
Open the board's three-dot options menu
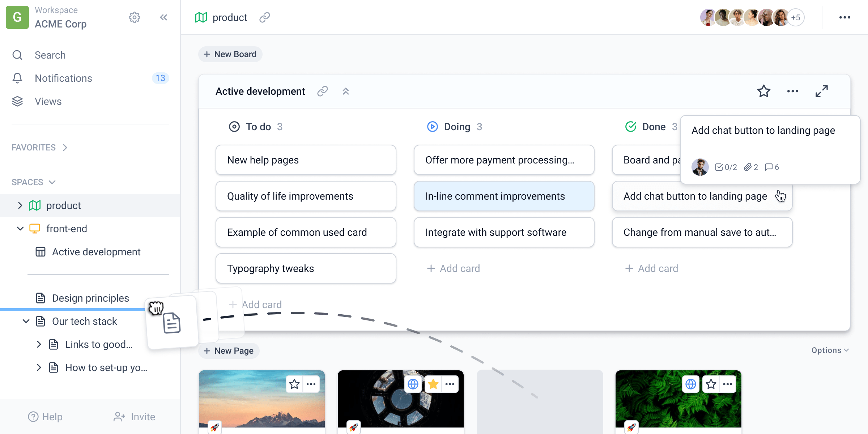click(792, 91)
